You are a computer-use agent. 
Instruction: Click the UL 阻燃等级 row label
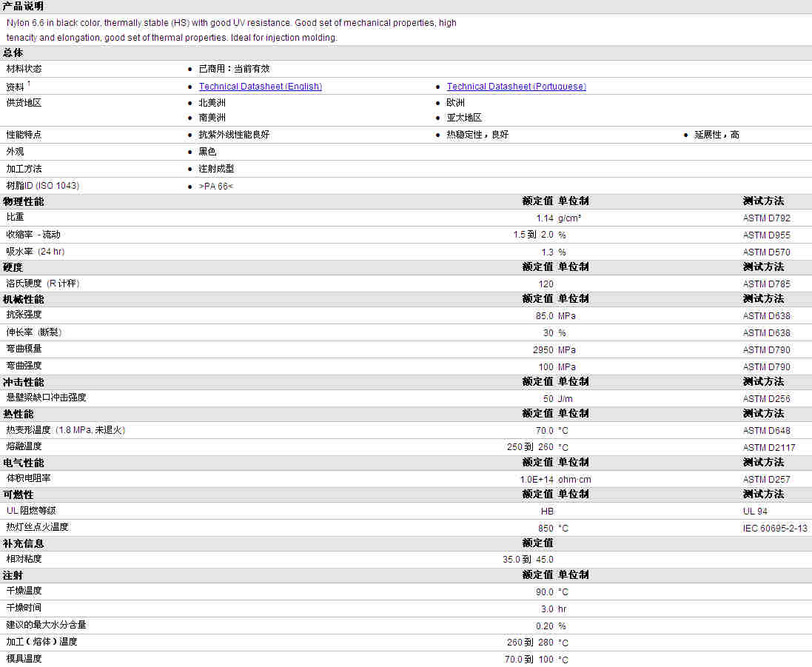pos(31,511)
